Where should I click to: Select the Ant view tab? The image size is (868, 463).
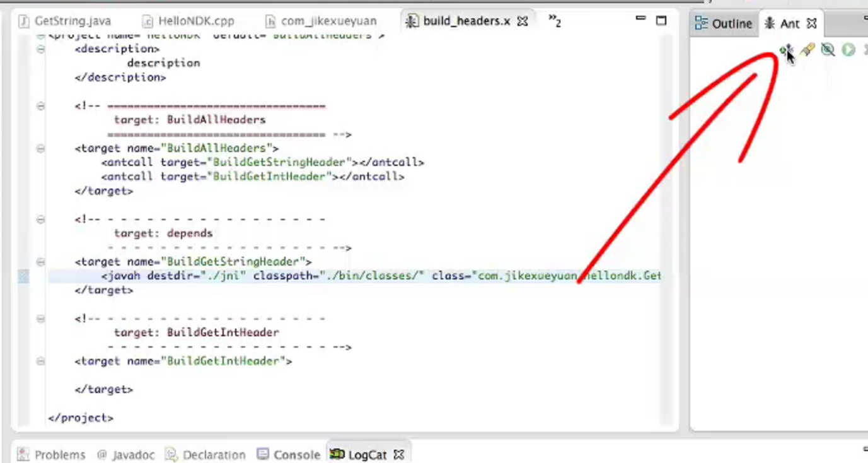click(789, 23)
